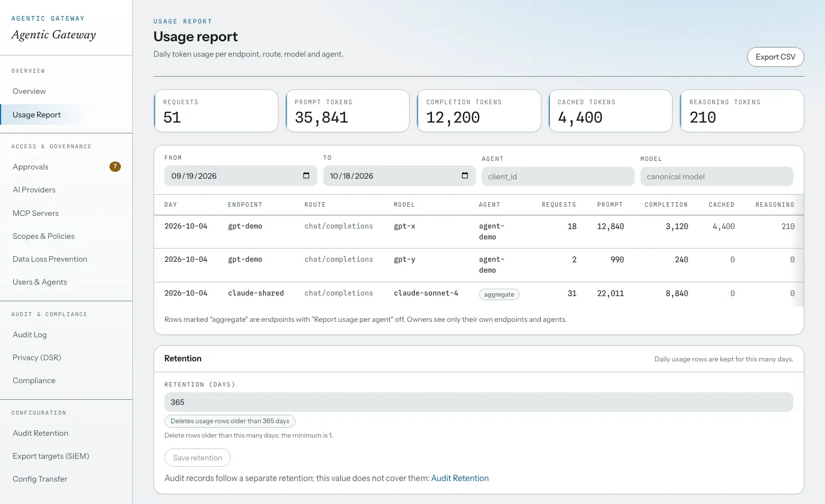The image size is (825, 504).
Task: Click the Retention days field showing 365
Action: [x=479, y=402]
